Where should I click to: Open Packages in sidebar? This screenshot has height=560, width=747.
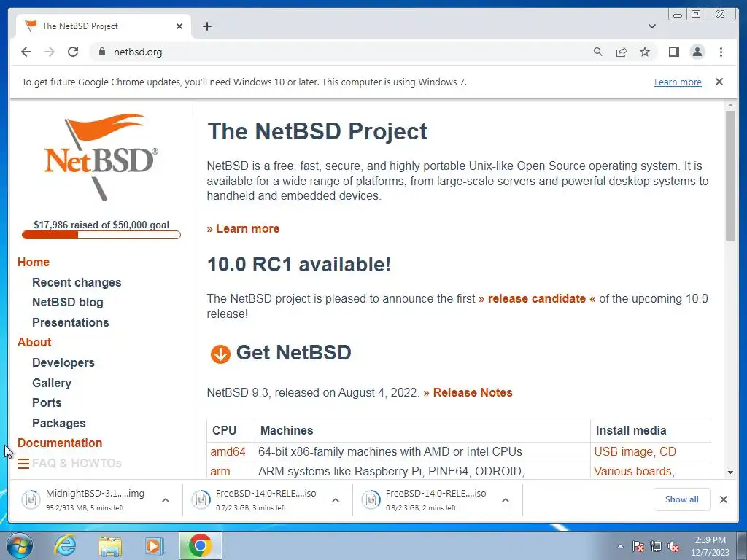pyautogui.click(x=58, y=424)
